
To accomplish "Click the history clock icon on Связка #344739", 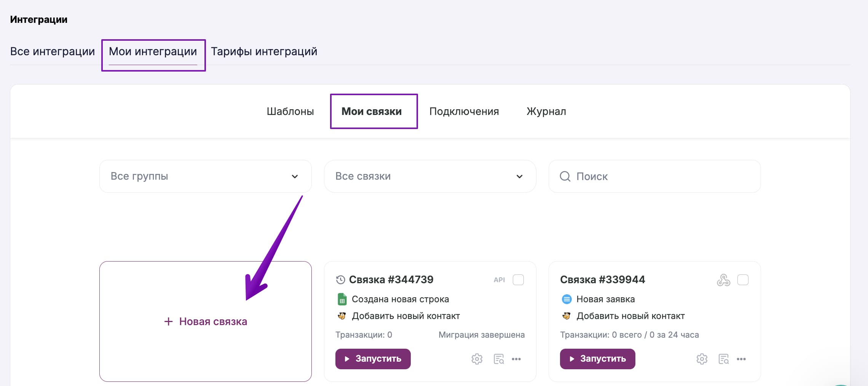I will (x=340, y=280).
